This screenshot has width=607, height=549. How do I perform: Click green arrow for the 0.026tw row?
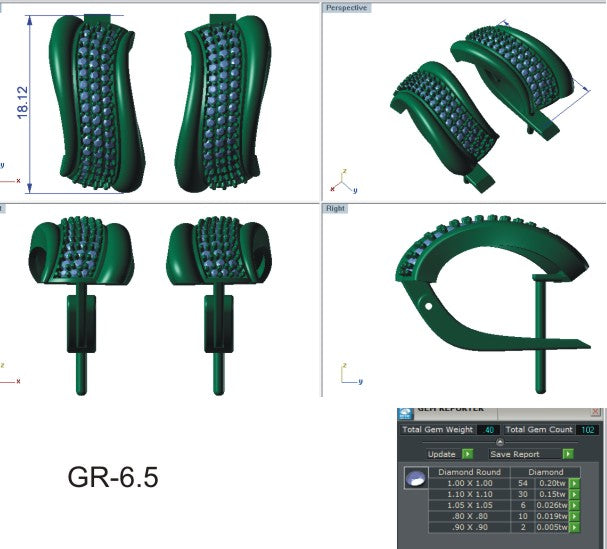(574, 505)
